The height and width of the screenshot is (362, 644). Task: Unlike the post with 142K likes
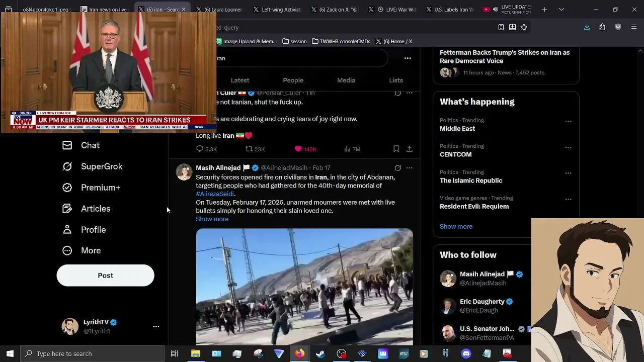[x=305, y=149]
